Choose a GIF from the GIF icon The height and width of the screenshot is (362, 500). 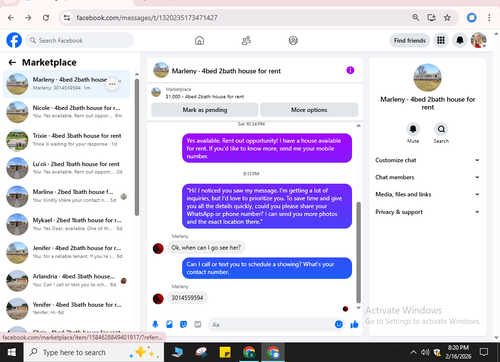pos(198,324)
